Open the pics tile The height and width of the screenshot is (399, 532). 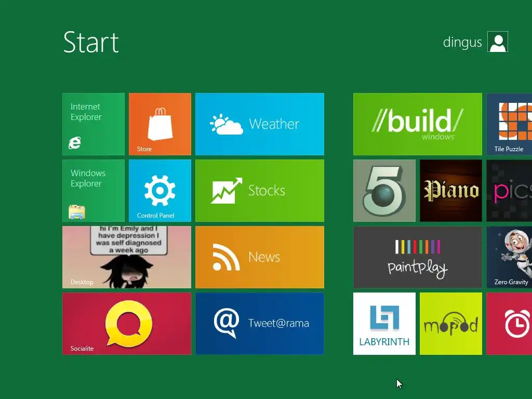point(509,191)
